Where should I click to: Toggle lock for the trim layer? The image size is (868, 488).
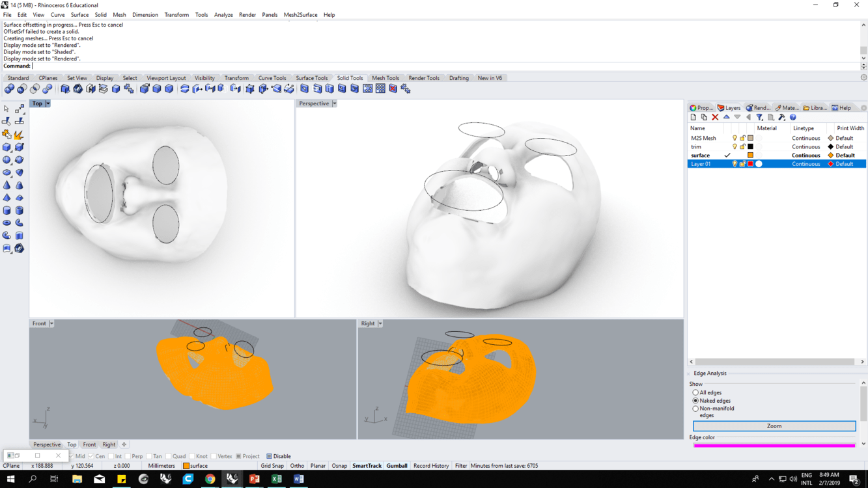[x=742, y=147]
